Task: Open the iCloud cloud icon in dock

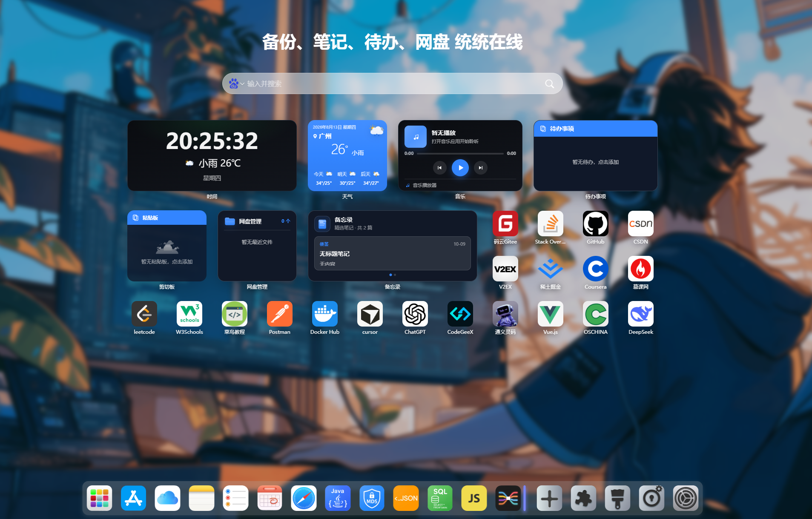Action: tap(168, 498)
